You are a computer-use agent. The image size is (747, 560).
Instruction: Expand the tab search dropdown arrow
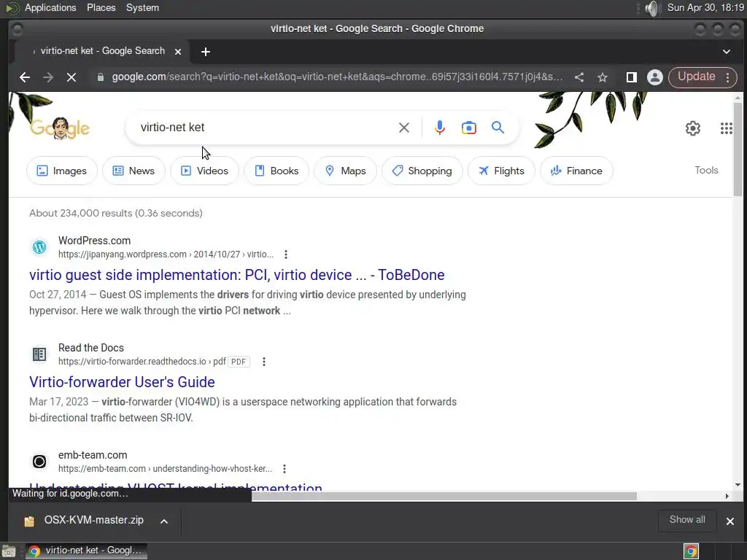pyautogui.click(x=726, y=52)
